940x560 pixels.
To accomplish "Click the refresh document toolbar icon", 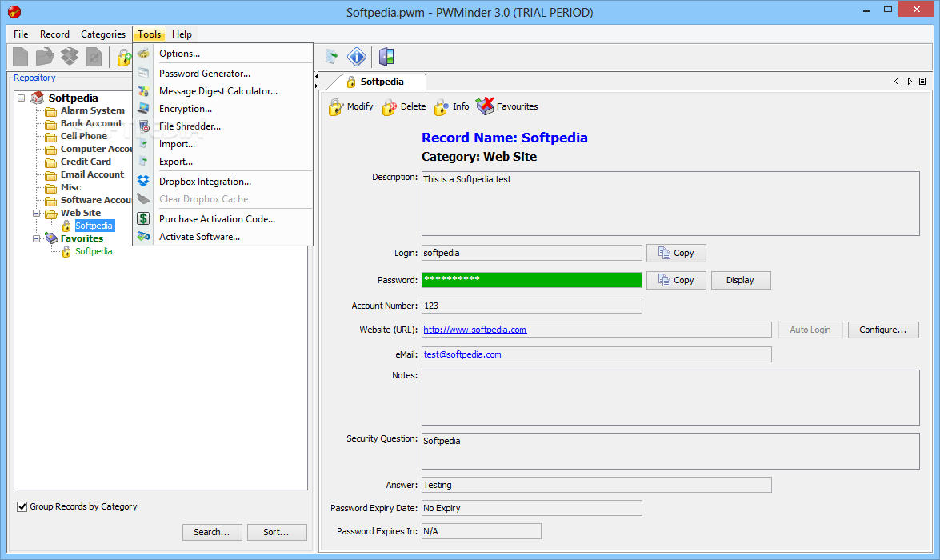I will (x=94, y=58).
